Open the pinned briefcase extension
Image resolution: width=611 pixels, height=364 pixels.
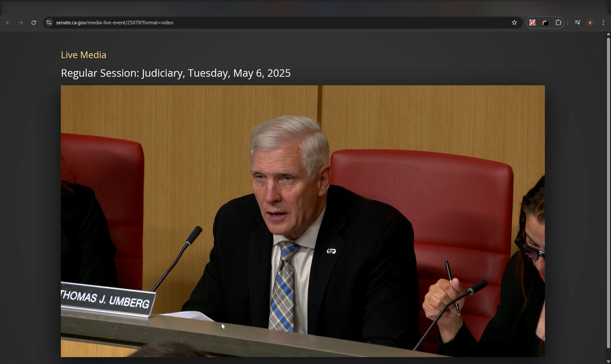coord(545,22)
